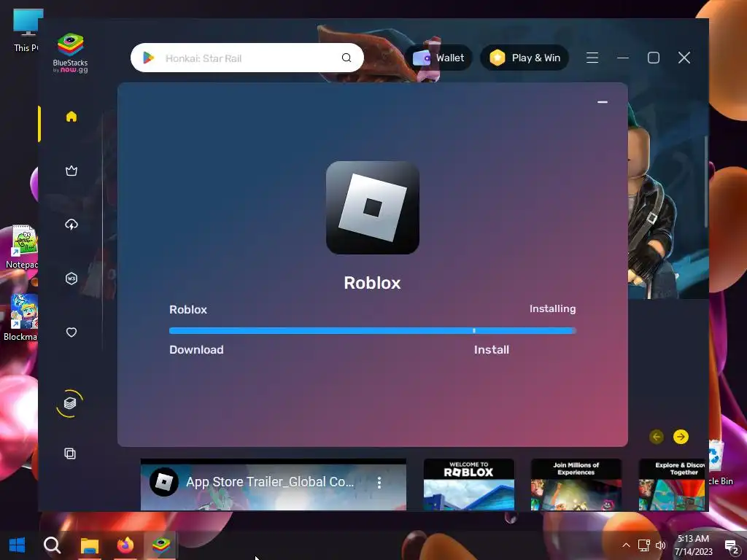The height and width of the screenshot is (560, 747).
Task: Open the clock showing 5:13 AM
Action: pos(693,545)
